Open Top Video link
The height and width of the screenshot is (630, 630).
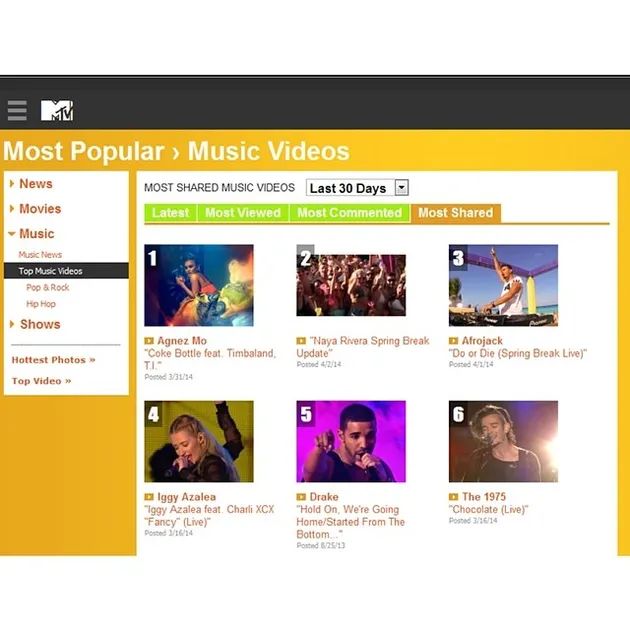(x=41, y=381)
